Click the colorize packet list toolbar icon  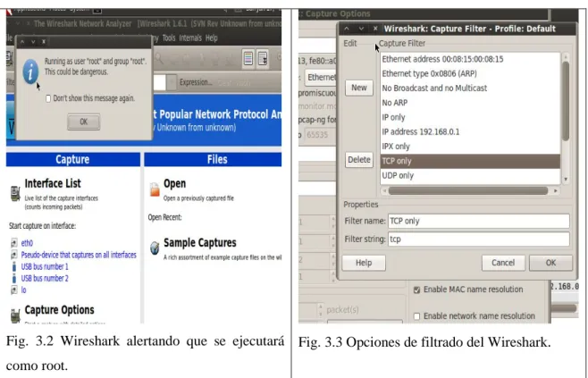[248, 58]
